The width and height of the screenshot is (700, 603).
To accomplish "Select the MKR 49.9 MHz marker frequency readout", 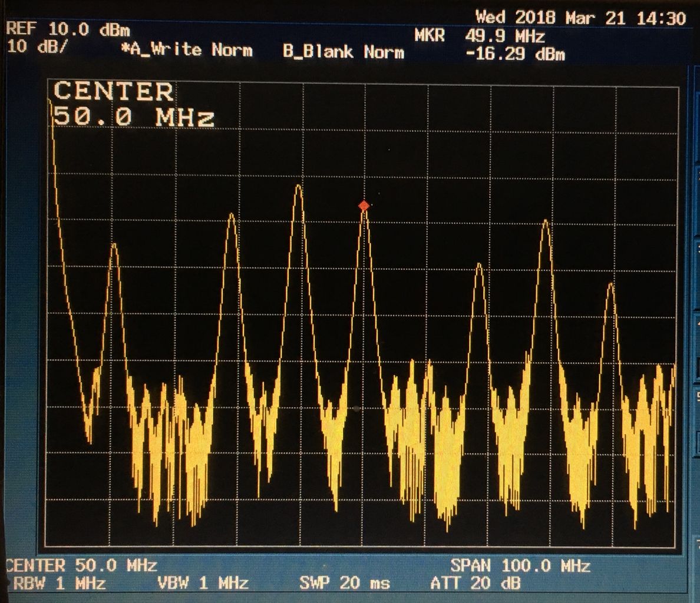I will [480, 36].
